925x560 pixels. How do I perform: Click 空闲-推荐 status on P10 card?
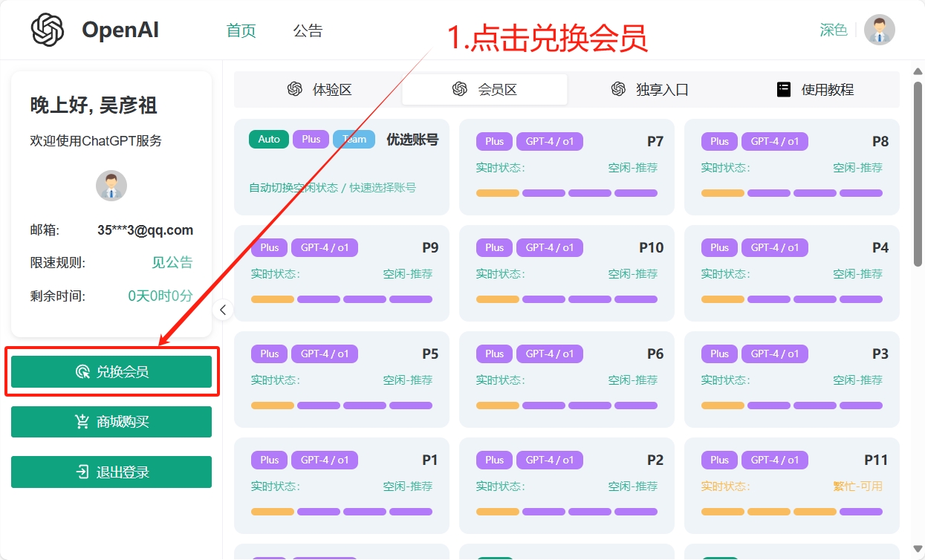633,274
